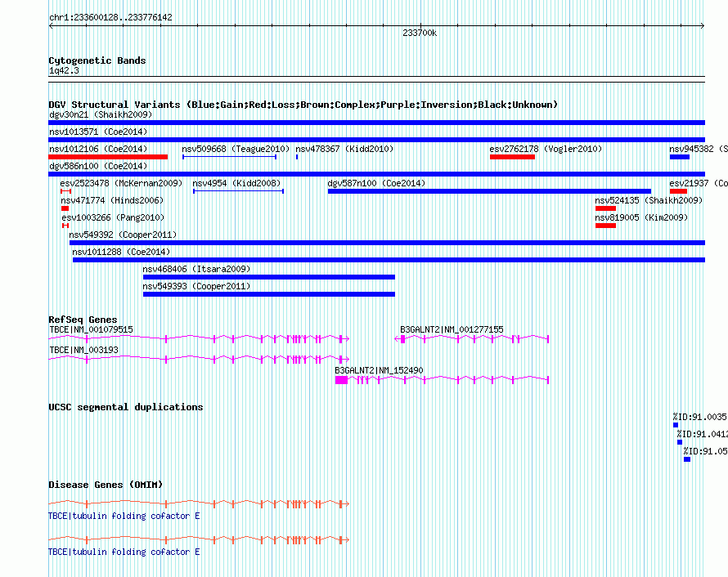Select the B3GALNT2|NM_001277155 transcript label
Image resolution: width=728 pixels, height=577 pixels.
click(452, 330)
